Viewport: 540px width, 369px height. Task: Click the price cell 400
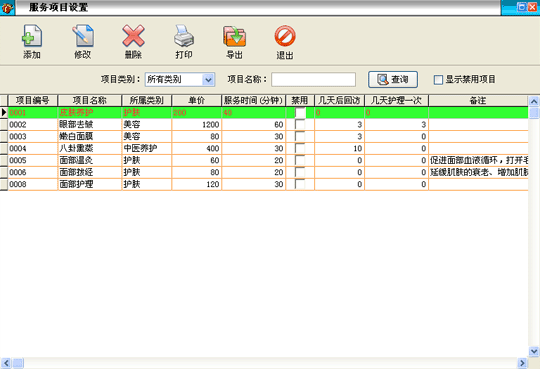coord(196,148)
